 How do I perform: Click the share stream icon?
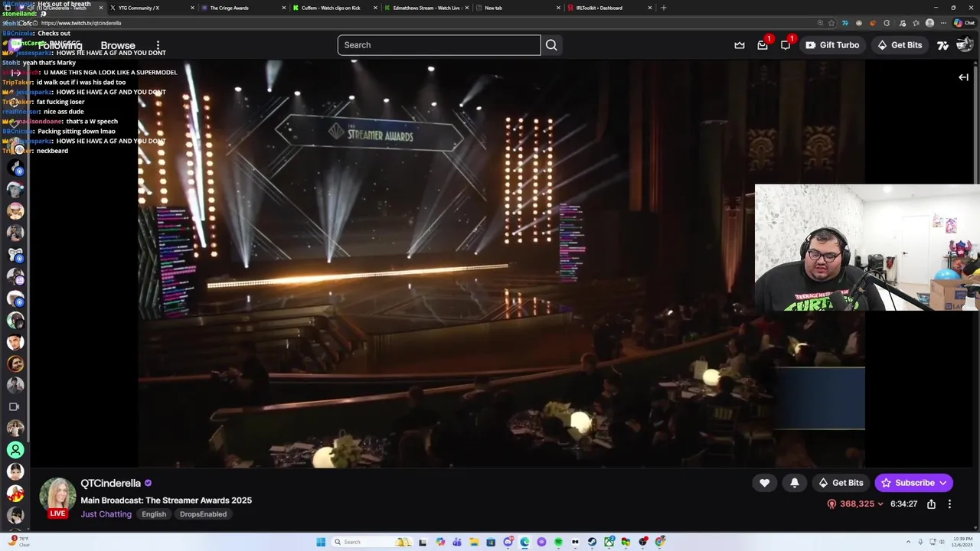point(931,504)
